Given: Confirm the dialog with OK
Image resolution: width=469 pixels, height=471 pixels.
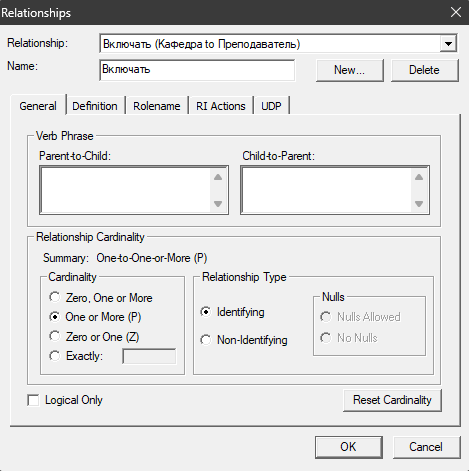Looking at the screenshot, I should click(349, 447).
